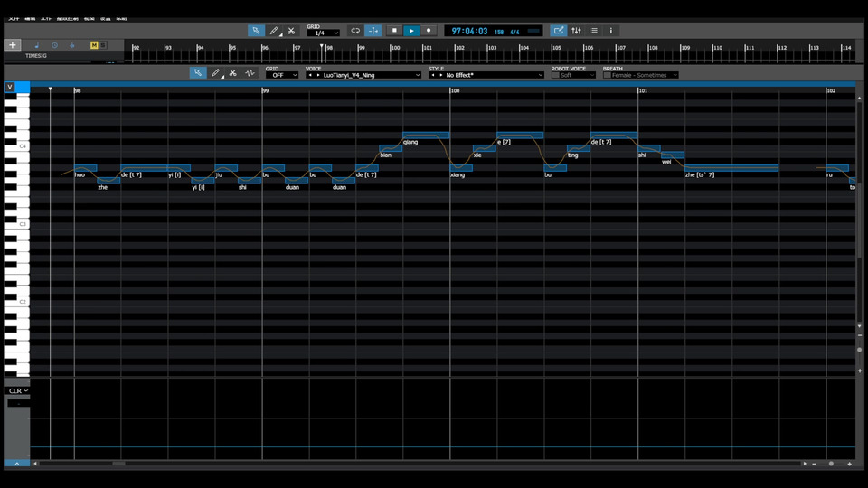Open the info icon
The image size is (868, 488).
point(611,31)
